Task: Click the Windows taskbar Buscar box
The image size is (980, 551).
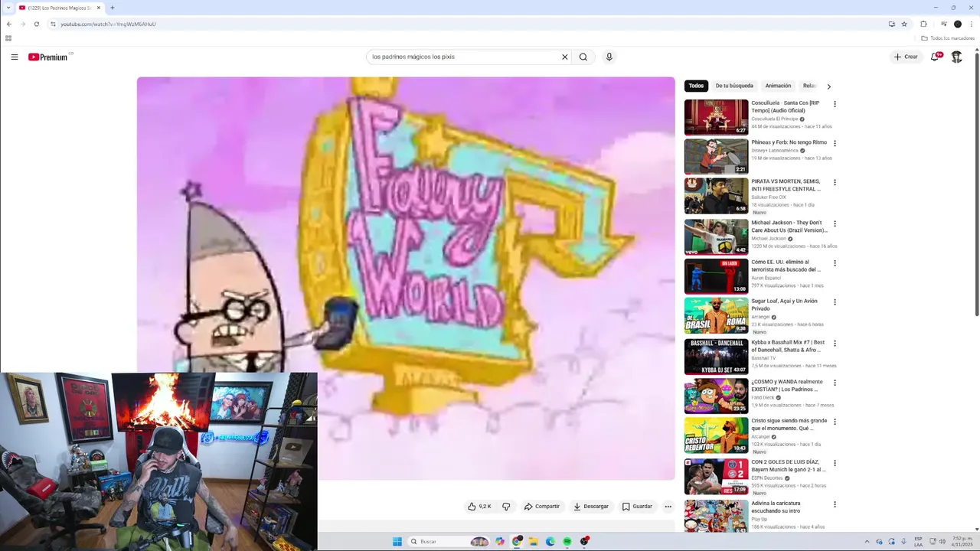Action: point(448,541)
